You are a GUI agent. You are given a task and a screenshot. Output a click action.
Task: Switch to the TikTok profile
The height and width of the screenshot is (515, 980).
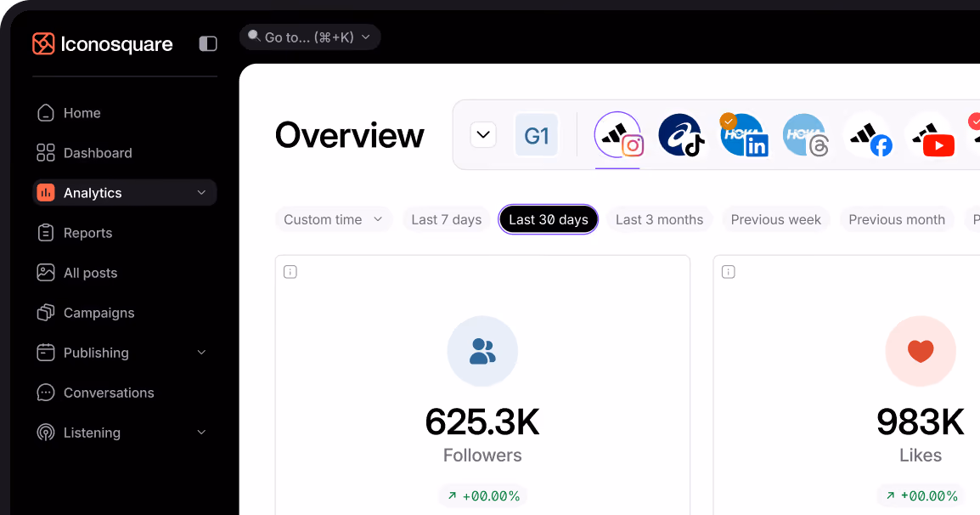[681, 134]
